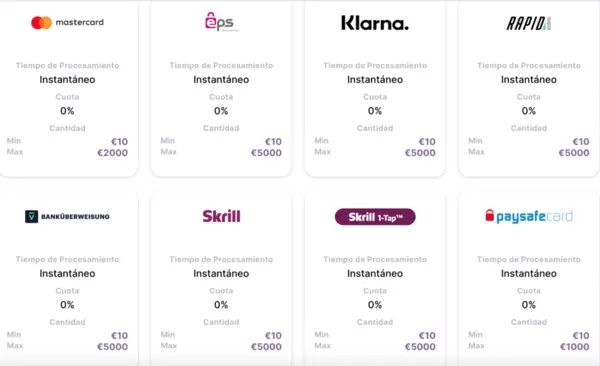600x366 pixels.
Task: Click the €10 minimum on Banküberweisung card
Action: [119, 336]
